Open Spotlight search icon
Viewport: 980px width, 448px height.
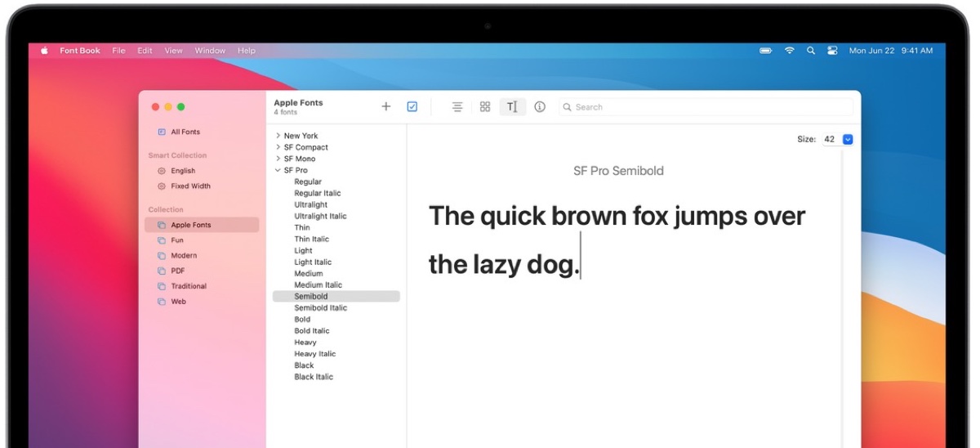coord(811,51)
